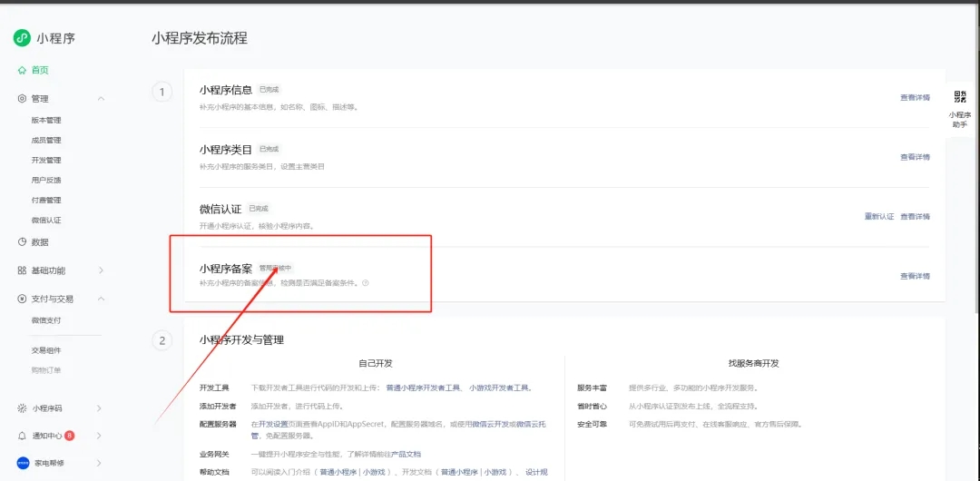The image size is (980, 481).
Task: Go to 成员管理 in sidebar
Action: [46, 140]
